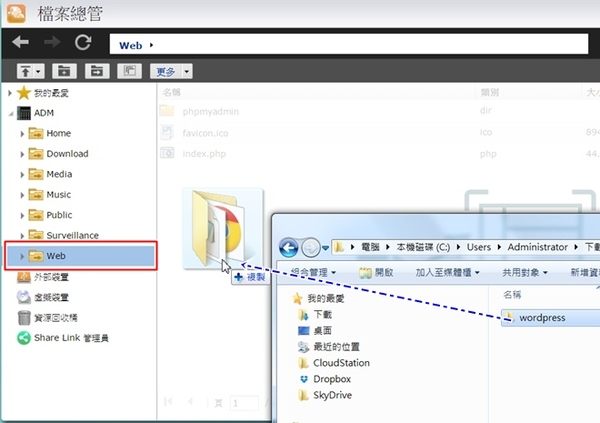Click the upload toolbar button
The height and width of the screenshot is (423, 600).
coord(25,71)
